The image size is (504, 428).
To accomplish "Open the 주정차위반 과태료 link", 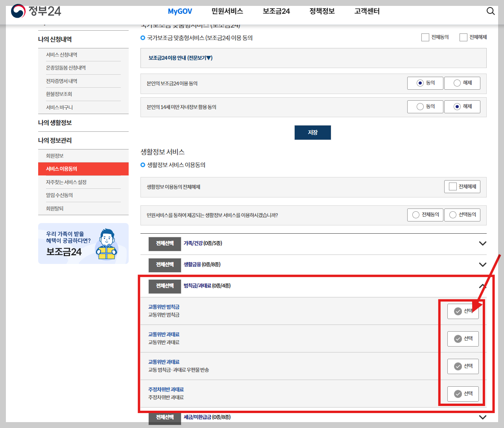I will tap(166, 389).
